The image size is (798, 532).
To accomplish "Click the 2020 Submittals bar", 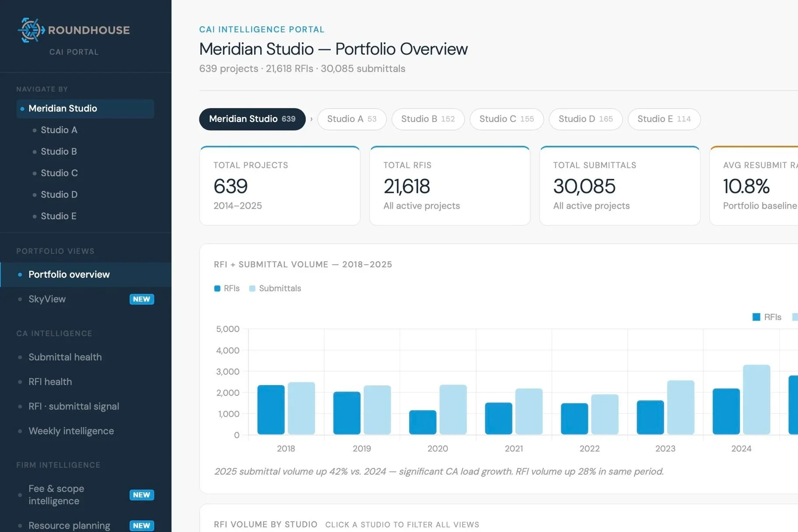I will (453, 409).
